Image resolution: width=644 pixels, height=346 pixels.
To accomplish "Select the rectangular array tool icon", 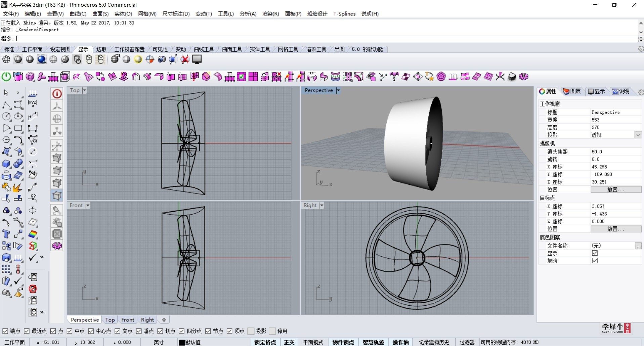I will (6, 269).
